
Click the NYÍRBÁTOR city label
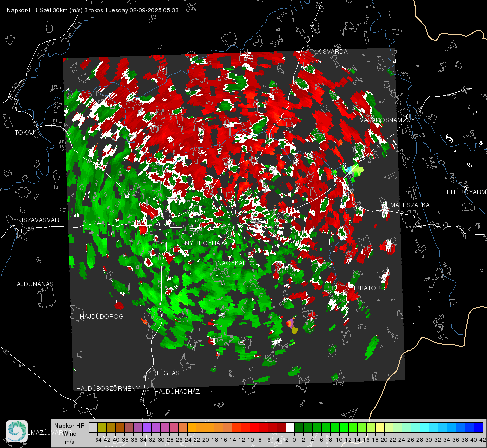(363, 288)
